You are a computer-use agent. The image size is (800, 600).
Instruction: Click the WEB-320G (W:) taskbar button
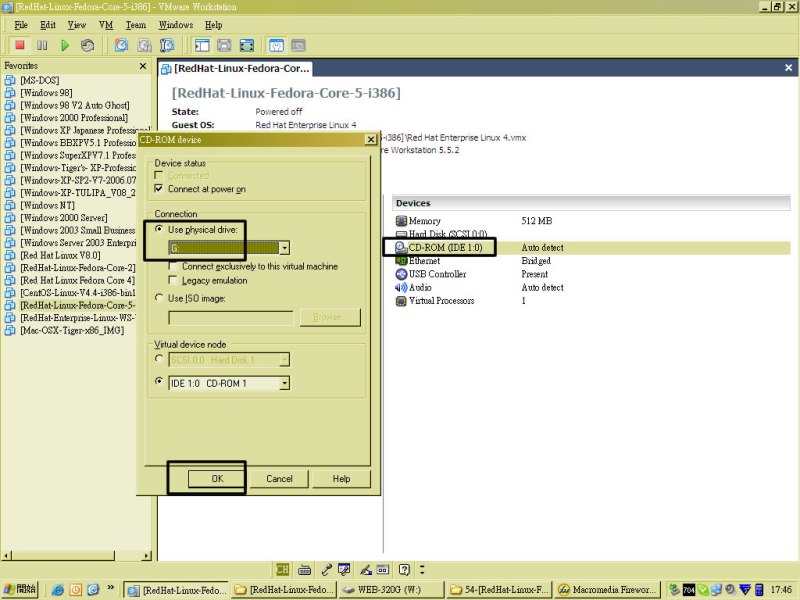(391, 590)
